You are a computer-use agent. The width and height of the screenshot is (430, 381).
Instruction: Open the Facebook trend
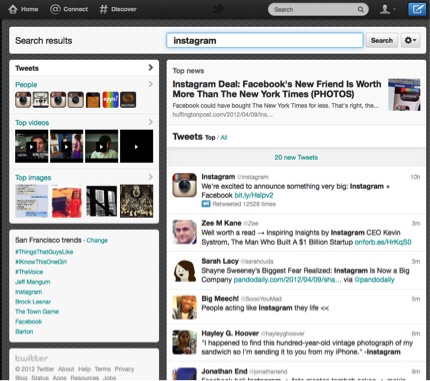pyautogui.click(x=29, y=321)
